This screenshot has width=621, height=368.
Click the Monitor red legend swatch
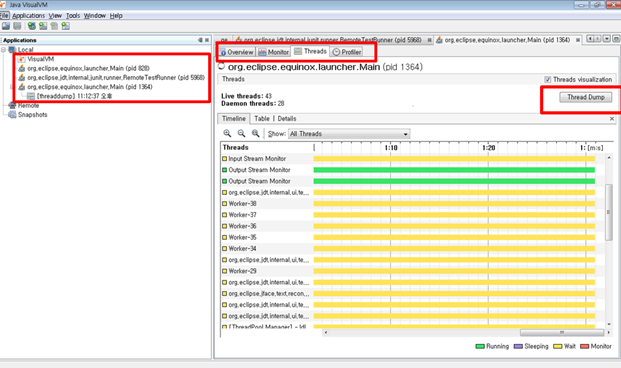pyautogui.click(x=585, y=346)
